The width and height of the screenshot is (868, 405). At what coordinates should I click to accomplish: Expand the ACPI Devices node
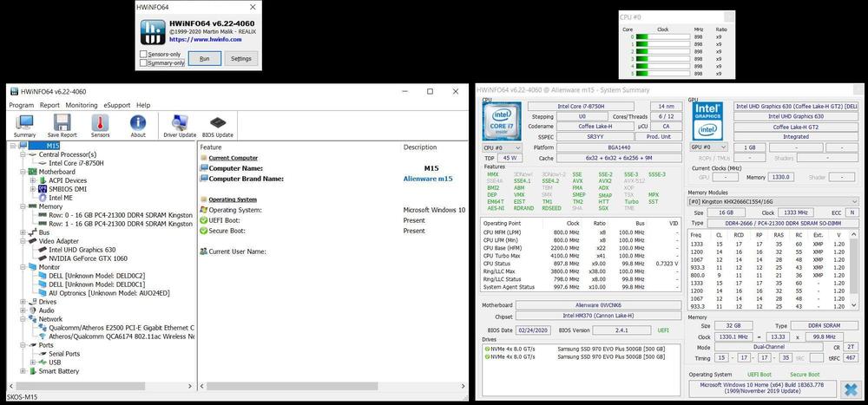[x=31, y=180]
